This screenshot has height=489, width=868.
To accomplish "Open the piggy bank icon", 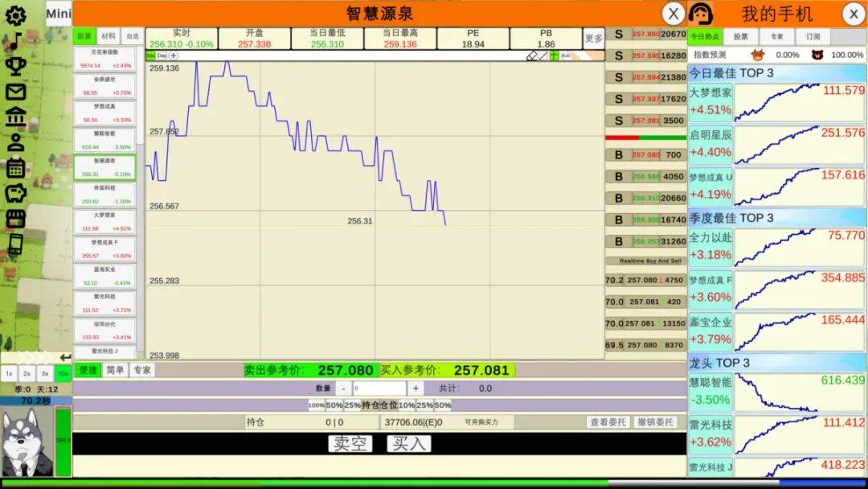I will click(x=15, y=193).
